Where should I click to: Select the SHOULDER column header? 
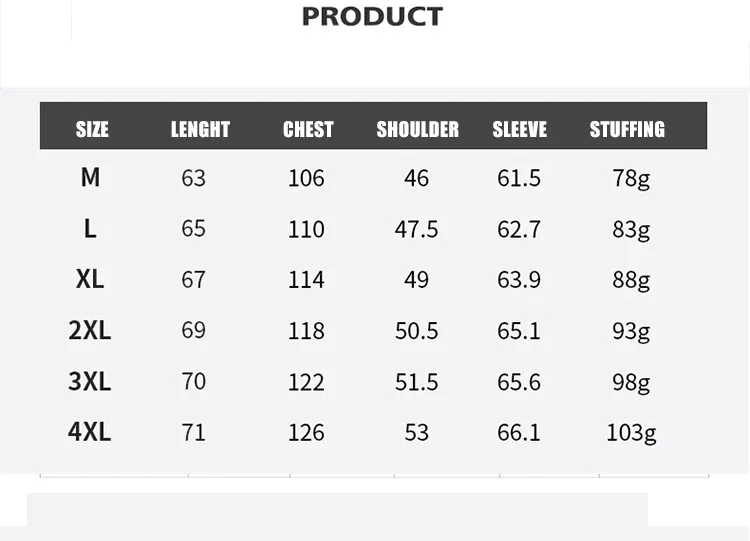[418, 129]
